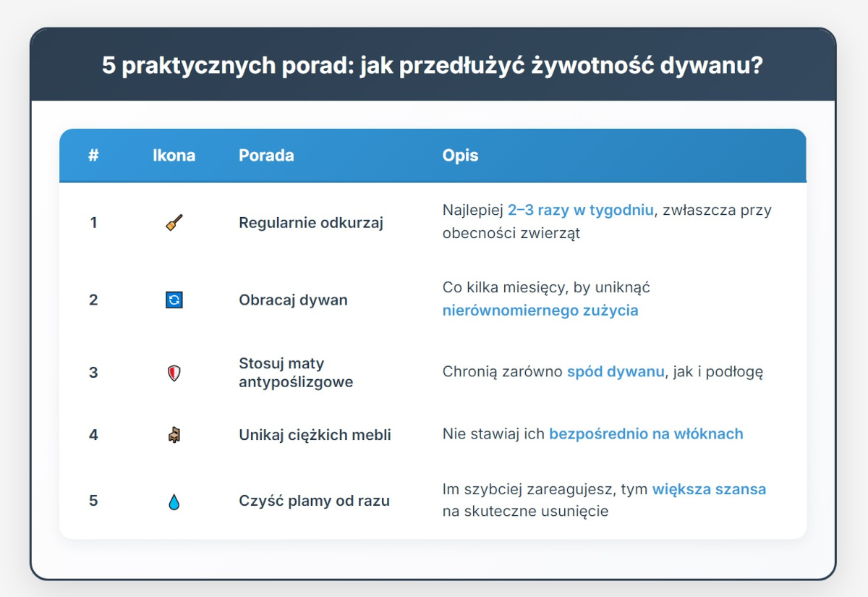The image size is (868, 597).
Task: Click the Porada column header
Action: coord(266,155)
